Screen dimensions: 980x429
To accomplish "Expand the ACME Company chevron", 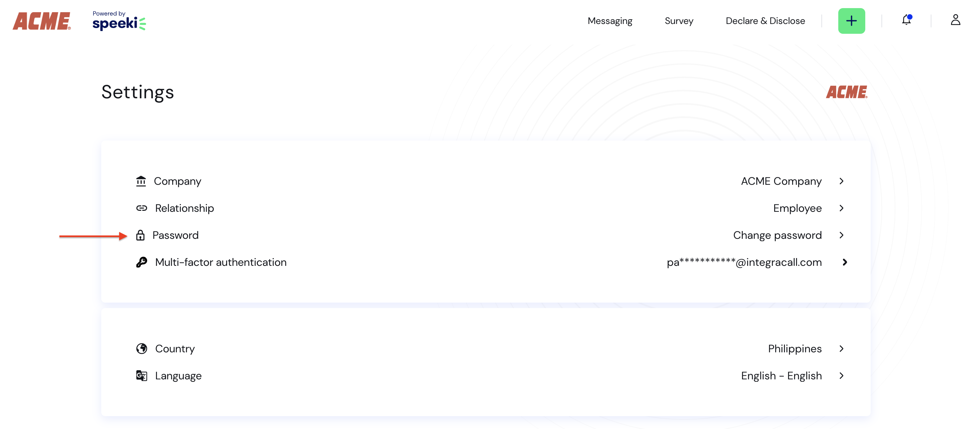I will click(x=841, y=181).
